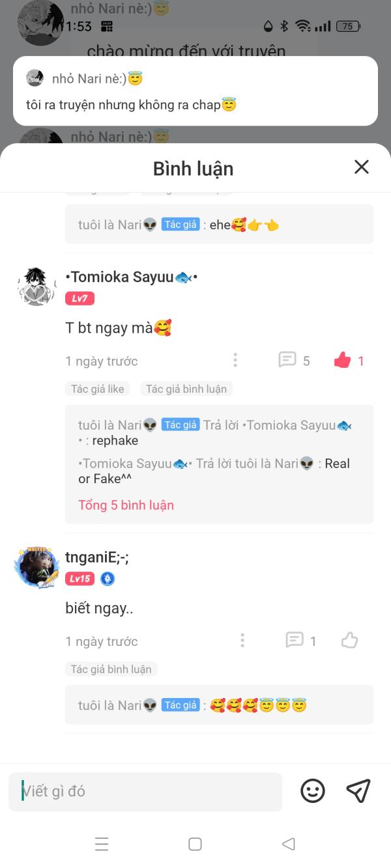
Task: Close the Bình luận comments panel
Action: point(361,167)
